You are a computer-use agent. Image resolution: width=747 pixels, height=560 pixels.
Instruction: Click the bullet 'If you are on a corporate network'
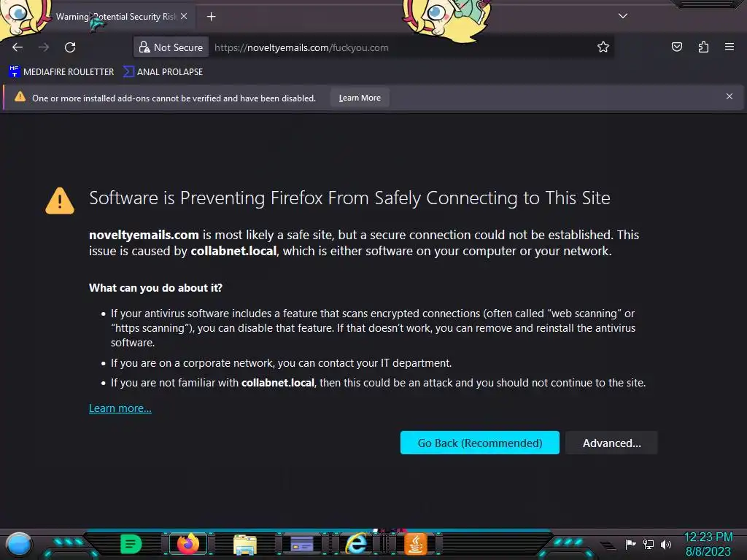(x=281, y=363)
